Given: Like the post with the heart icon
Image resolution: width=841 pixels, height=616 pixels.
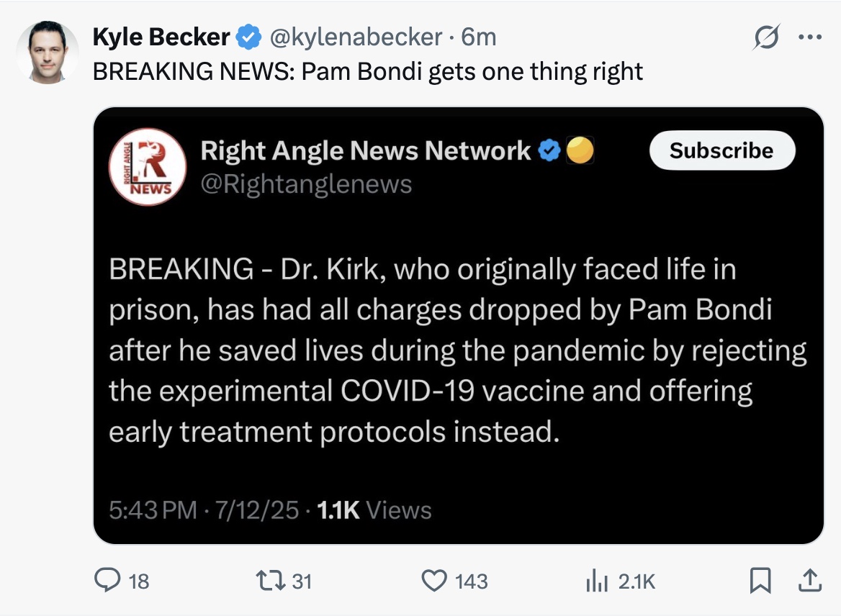Looking at the screenshot, I should (433, 580).
